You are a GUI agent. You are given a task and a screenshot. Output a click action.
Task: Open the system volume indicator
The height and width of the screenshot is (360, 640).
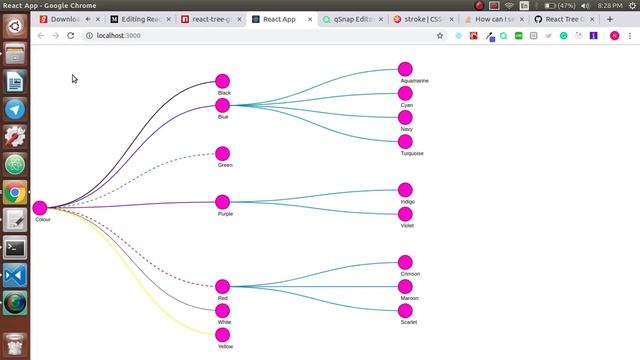(x=585, y=6)
